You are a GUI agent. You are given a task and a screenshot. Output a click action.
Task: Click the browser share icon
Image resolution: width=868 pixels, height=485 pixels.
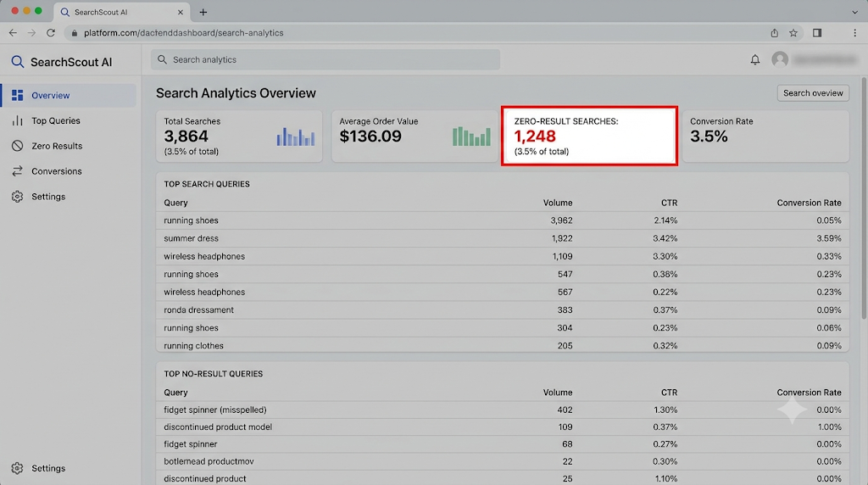775,33
